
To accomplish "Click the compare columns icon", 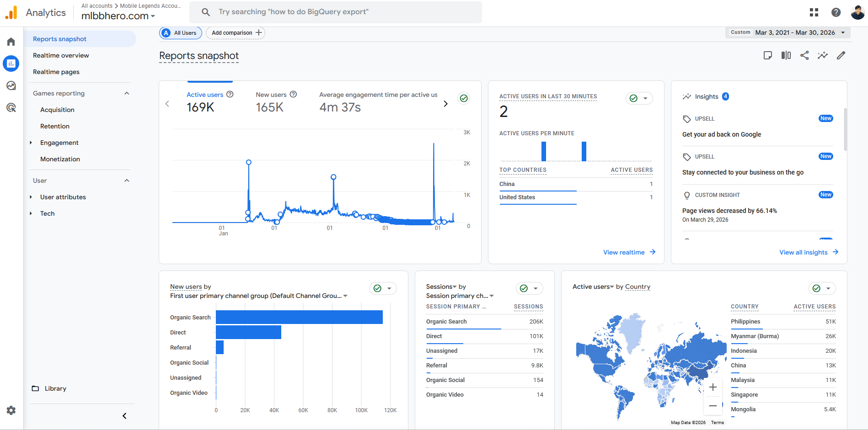I will point(786,55).
